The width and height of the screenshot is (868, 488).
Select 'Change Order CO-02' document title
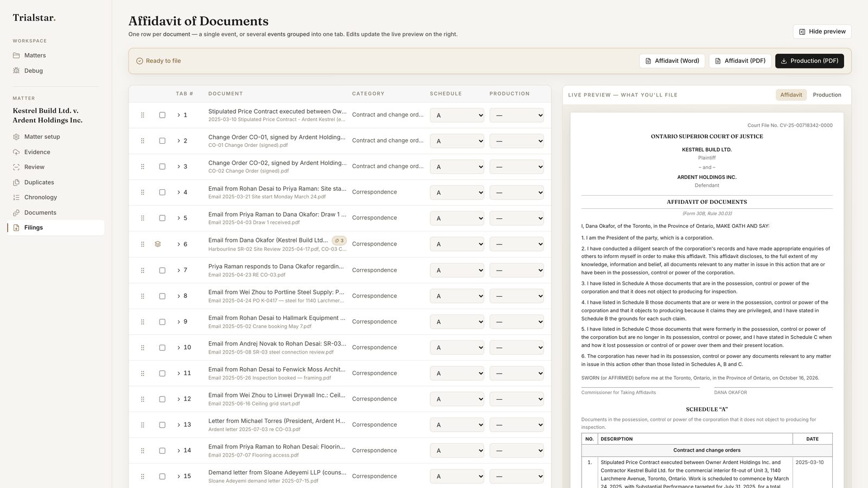pos(277,163)
